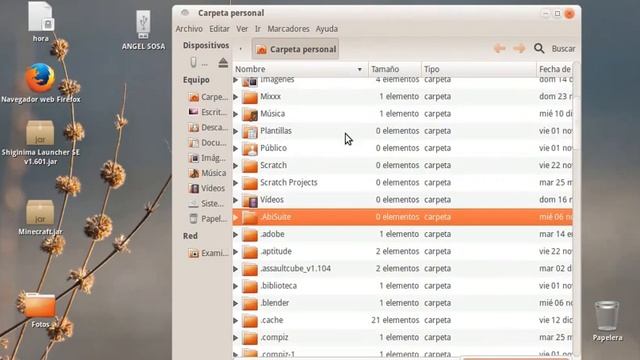
Task: Select the removable device icon under Dispositivos
Action: 193,62
